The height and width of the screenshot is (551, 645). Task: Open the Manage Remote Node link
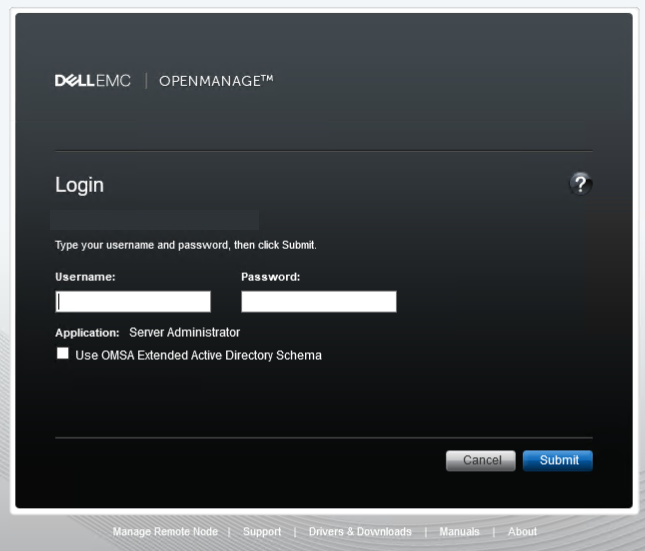click(165, 532)
